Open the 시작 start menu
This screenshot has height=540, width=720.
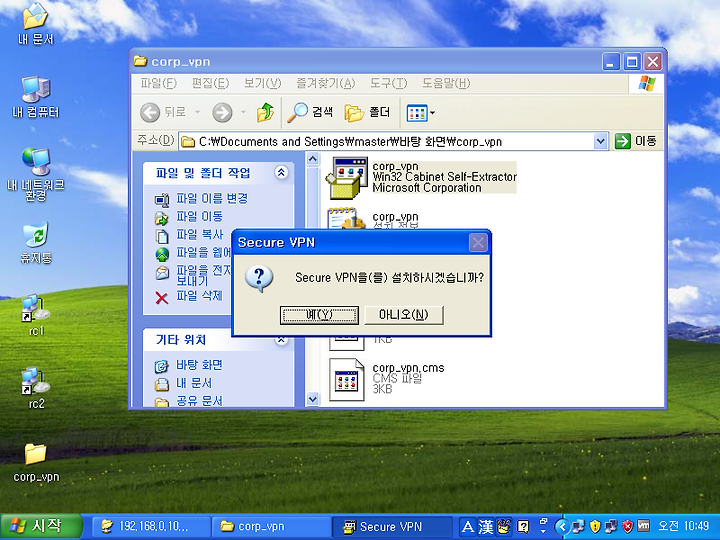coord(41,526)
